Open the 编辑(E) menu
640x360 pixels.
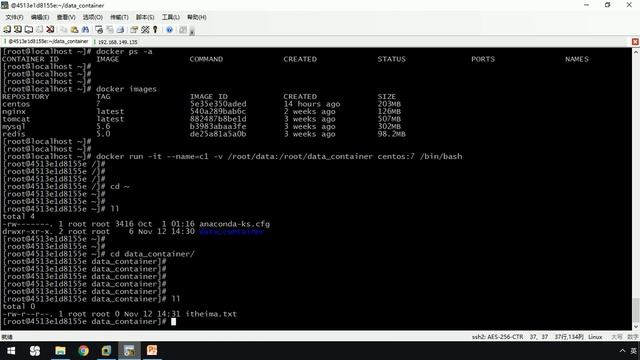pyautogui.click(x=40, y=17)
